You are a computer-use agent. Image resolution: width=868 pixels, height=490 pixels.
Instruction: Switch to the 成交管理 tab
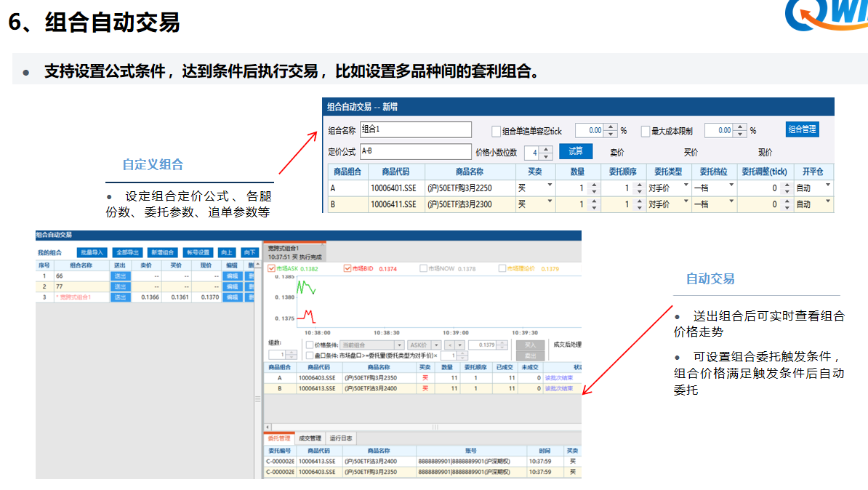[x=310, y=437]
